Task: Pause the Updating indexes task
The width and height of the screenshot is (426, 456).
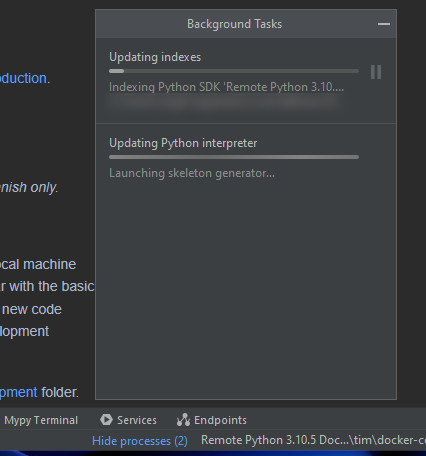Action: (x=376, y=72)
